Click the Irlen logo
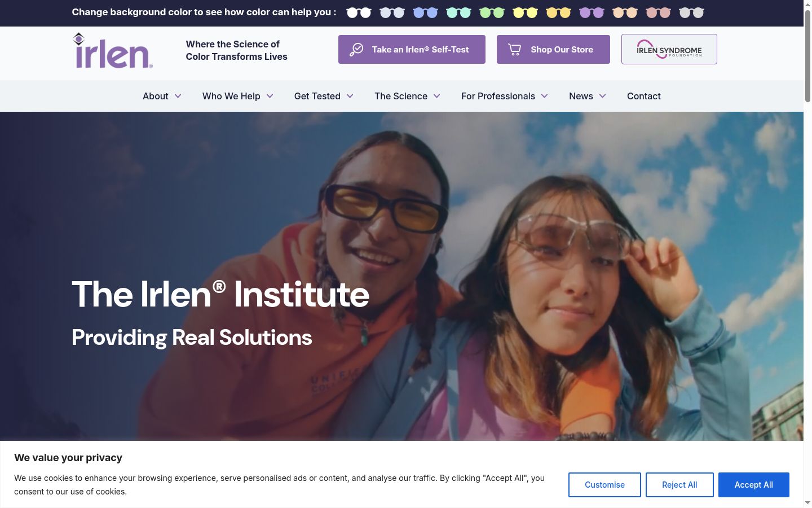This screenshot has height=508, width=812. pos(113,50)
